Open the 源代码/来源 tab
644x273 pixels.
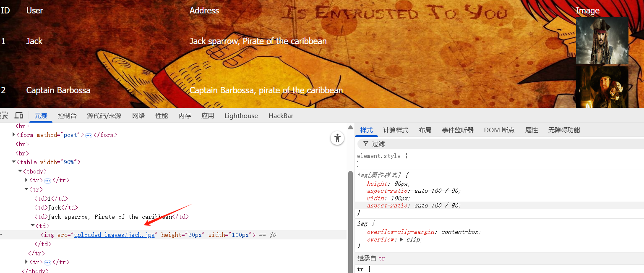(x=104, y=116)
